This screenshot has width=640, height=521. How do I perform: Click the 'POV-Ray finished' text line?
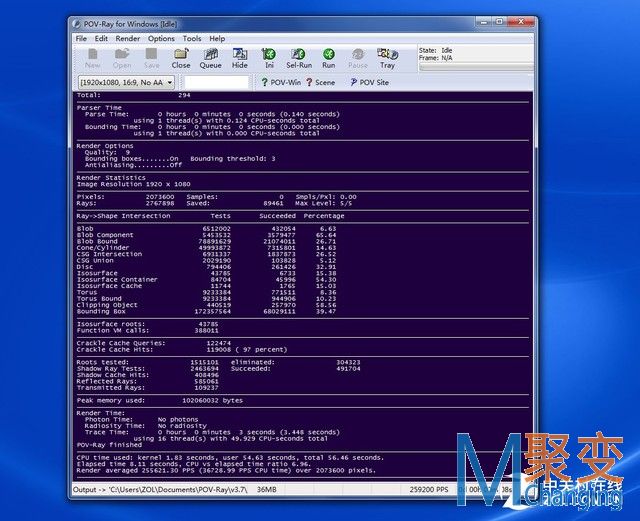pyautogui.click(x=109, y=445)
